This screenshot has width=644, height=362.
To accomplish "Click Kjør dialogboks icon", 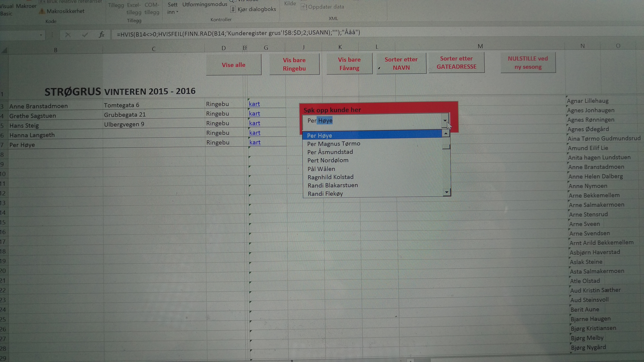I will [233, 9].
